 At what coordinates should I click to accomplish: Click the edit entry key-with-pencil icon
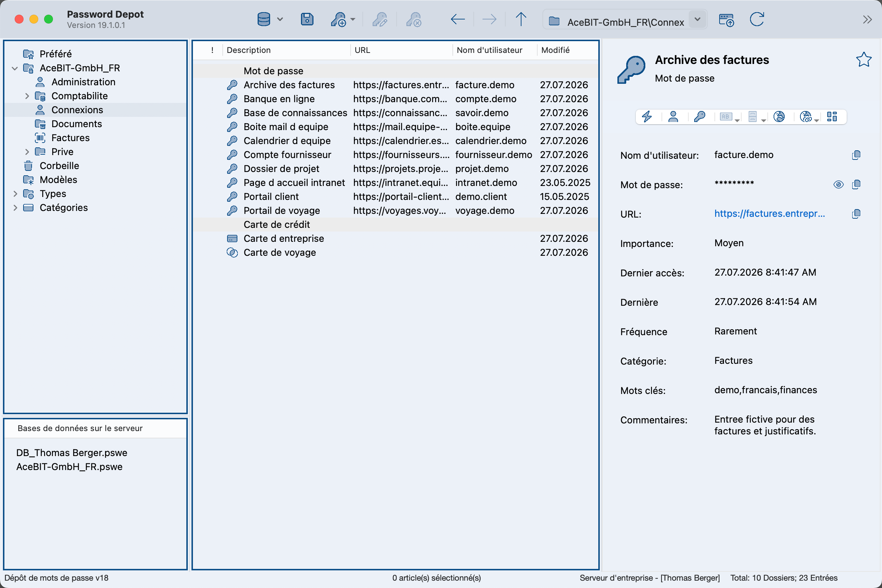(380, 19)
